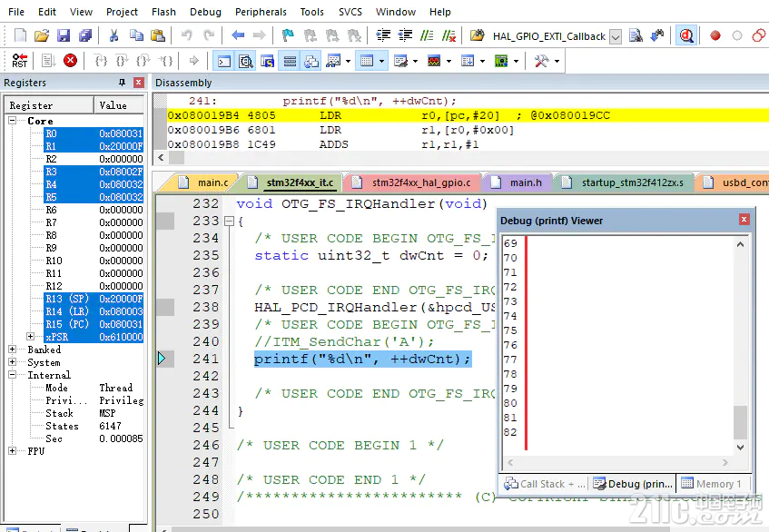Viewport: 769px width, 532px height.
Task: Show the Call Stack bottom tab
Action: [x=545, y=484]
